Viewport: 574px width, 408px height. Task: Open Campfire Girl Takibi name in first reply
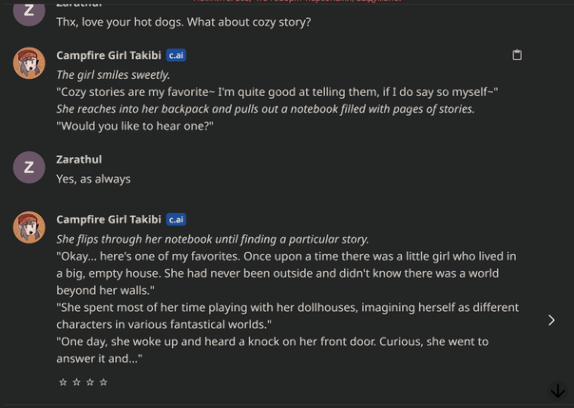pyautogui.click(x=109, y=55)
